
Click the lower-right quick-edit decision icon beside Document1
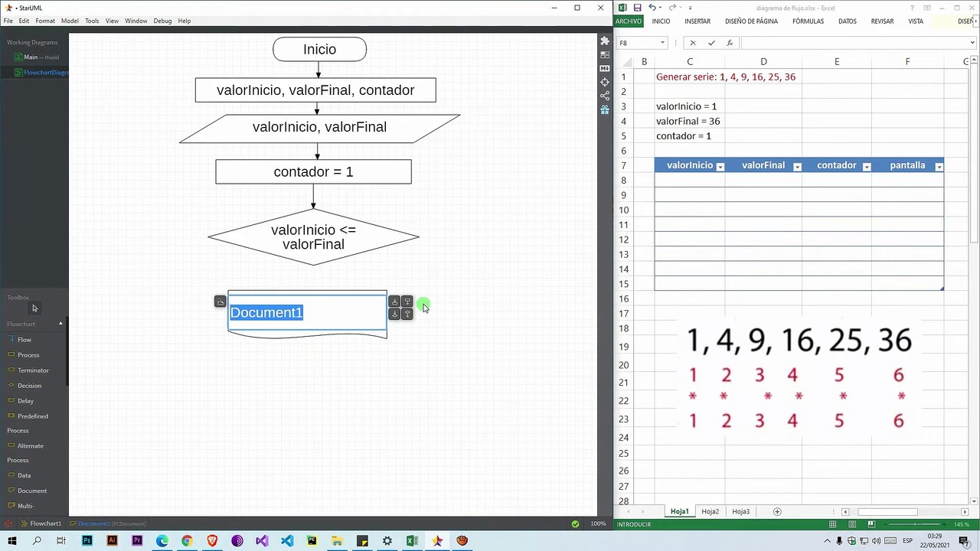407,314
